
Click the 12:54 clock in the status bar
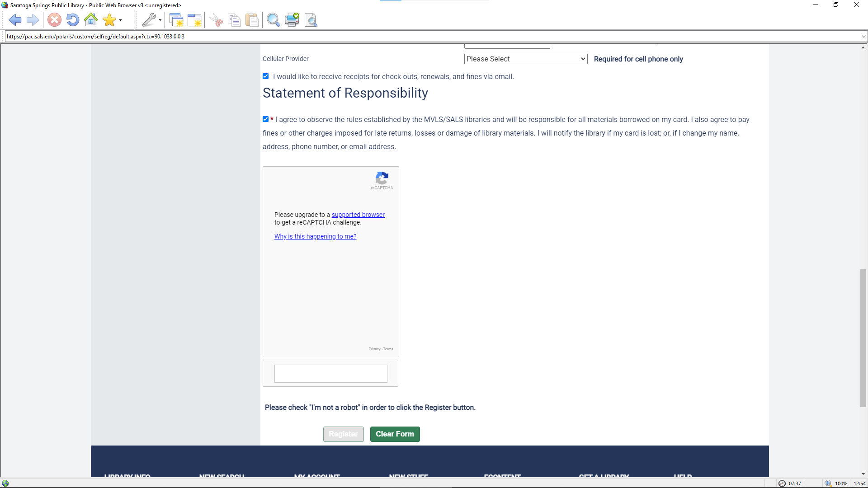point(859,483)
